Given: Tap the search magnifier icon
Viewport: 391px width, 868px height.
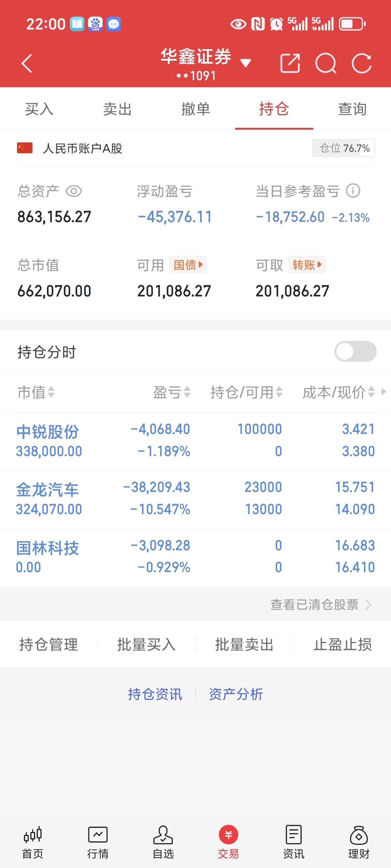Looking at the screenshot, I should (326, 63).
